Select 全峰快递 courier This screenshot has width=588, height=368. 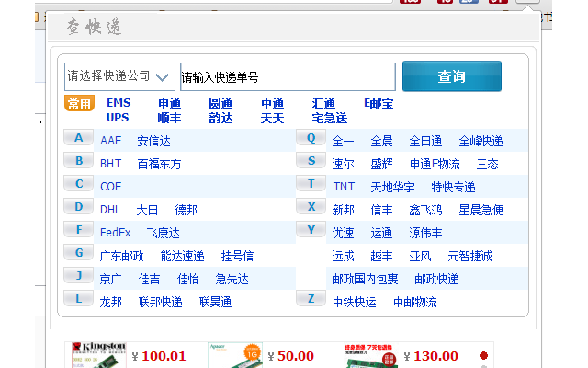pos(481,141)
